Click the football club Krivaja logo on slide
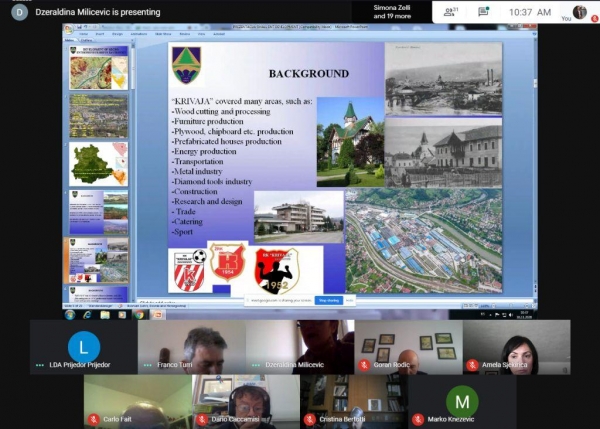 [190, 271]
